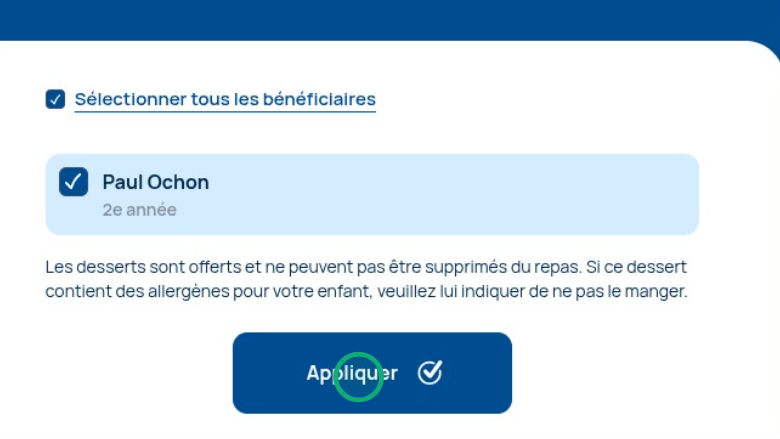Click the "2e année" grade label
This screenshot has width=780, height=439.
(x=139, y=210)
